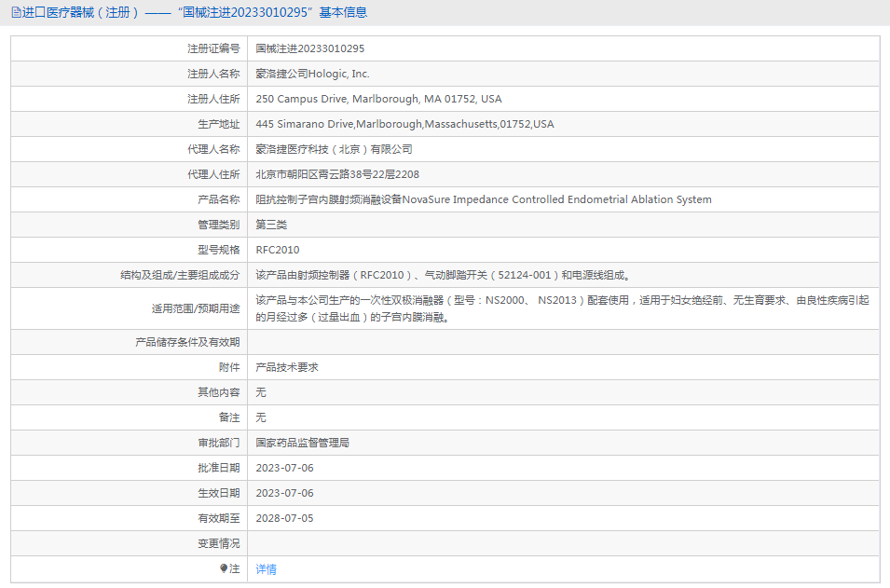Click the bullet icon beside 注
This screenshot has width=890, height=588.
pyautogui.click(x=224, y=568)
